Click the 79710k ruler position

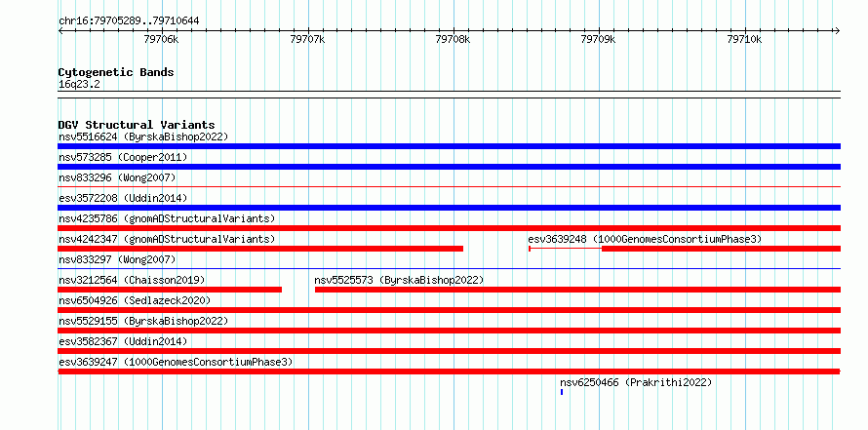744,39
